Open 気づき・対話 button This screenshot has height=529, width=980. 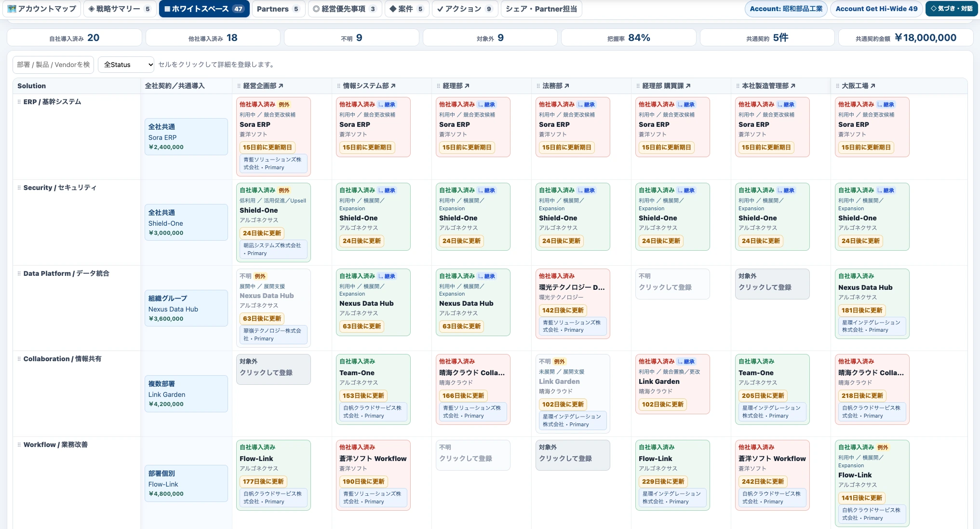point(952,9)
